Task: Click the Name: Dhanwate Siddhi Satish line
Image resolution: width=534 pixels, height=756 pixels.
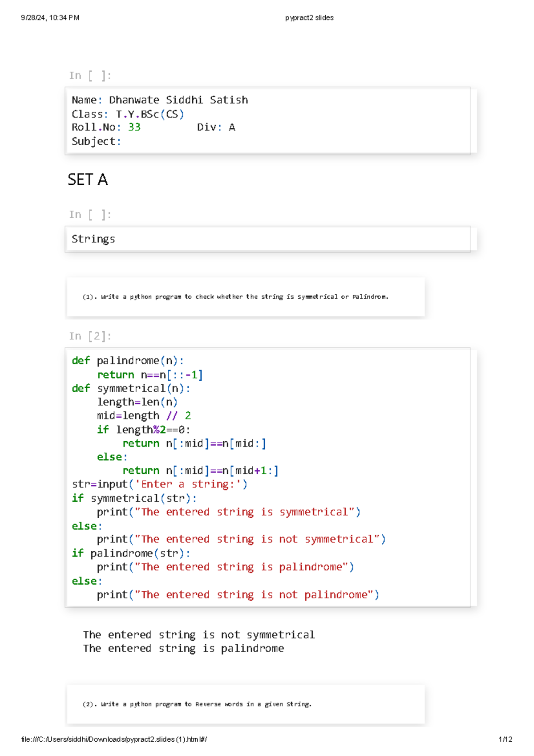Action: [x=160, y=100]
